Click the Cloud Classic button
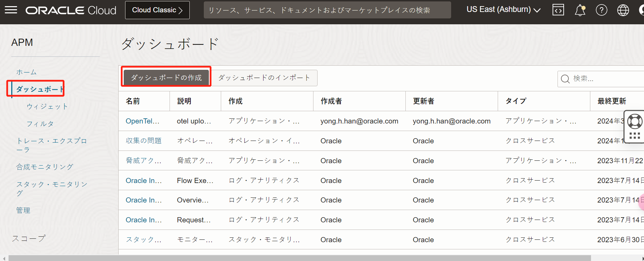644x261 pixels. click(157, 10)
